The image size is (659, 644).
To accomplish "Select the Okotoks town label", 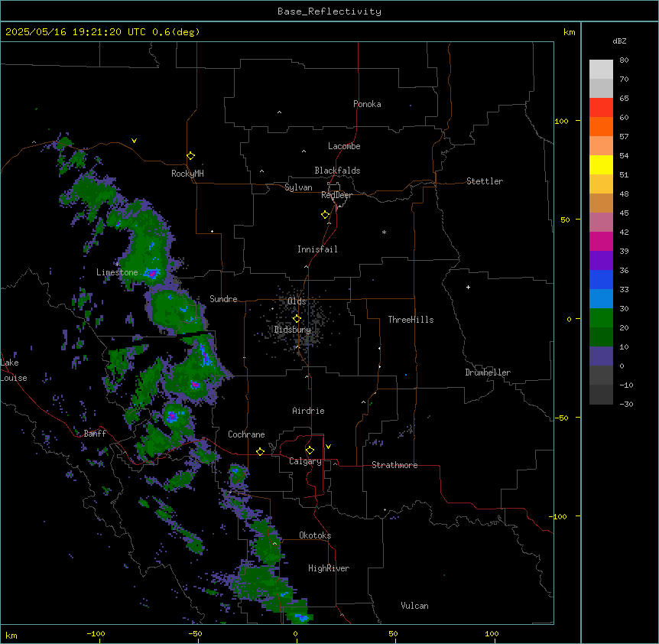I will click(x=315, y=535).
